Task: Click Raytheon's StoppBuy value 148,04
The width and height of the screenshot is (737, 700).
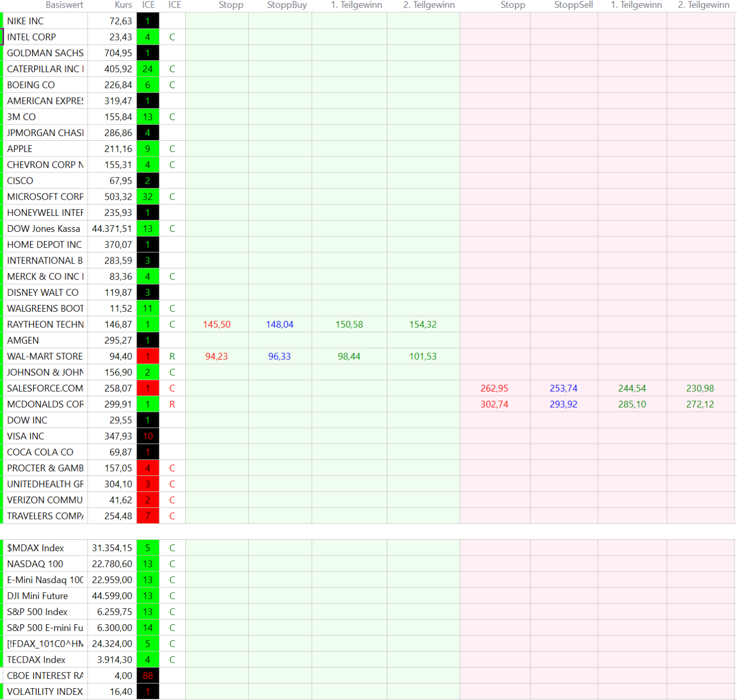Action: pos(279,324)
